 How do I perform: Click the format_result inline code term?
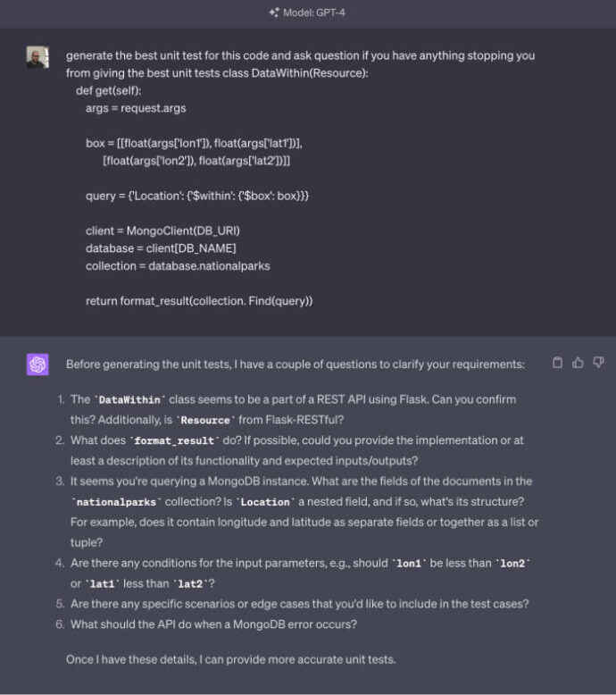(x=174, y=440)
